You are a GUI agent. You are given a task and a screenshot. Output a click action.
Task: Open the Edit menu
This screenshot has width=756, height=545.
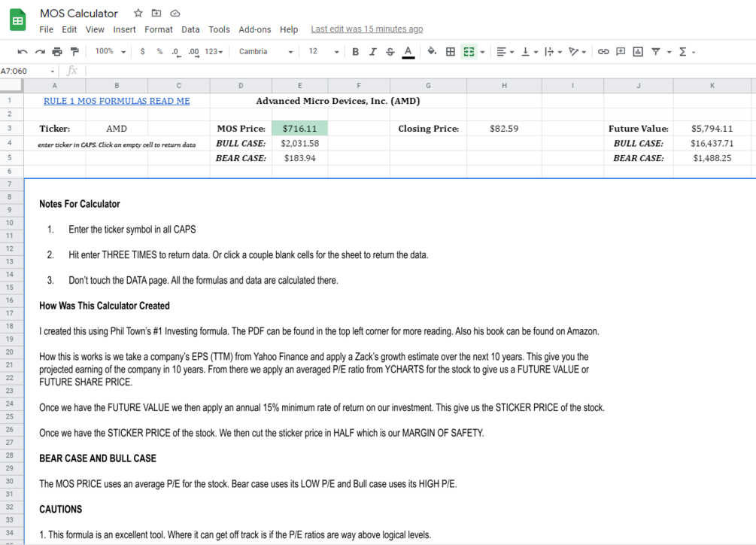tap(69, 29)
